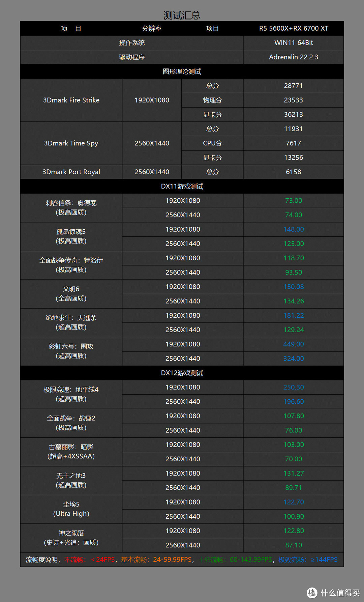Select the R5 5600X+RX 6700 XT header cell
The image size is (364, 602).
click(x=294, y=29)
